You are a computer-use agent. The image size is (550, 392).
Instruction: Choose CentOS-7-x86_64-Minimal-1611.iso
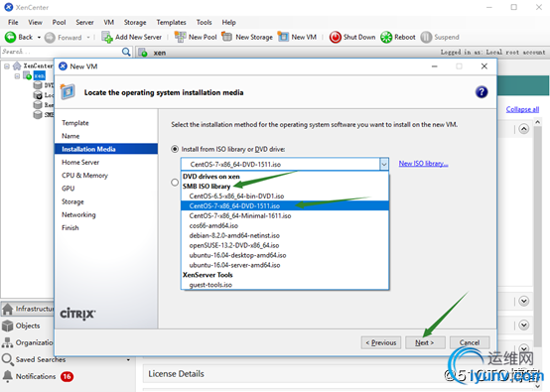pos(285,215)
